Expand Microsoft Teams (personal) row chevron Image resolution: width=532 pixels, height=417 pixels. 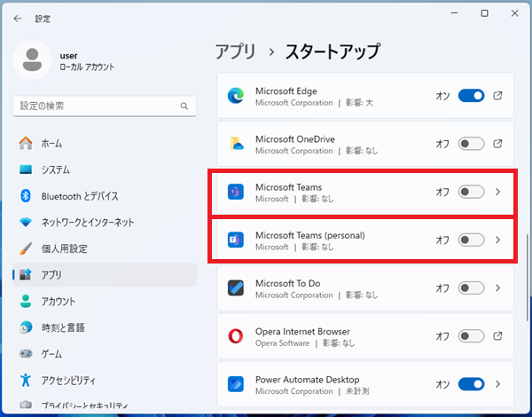[x=497, y=240]
